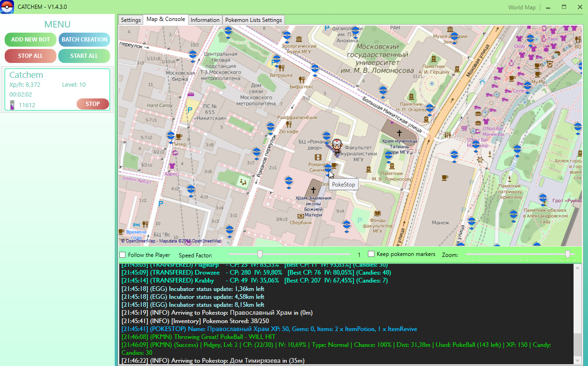Screen dimensions: 588x366
Task: Click the parking icon near ПС № 655
Action: (x=190, y=110)
